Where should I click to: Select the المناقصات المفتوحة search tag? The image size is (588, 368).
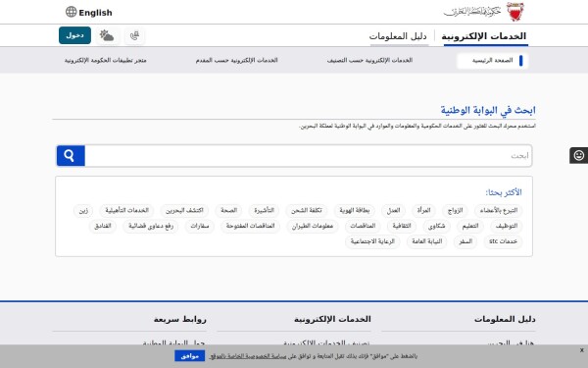pos(250,226)
